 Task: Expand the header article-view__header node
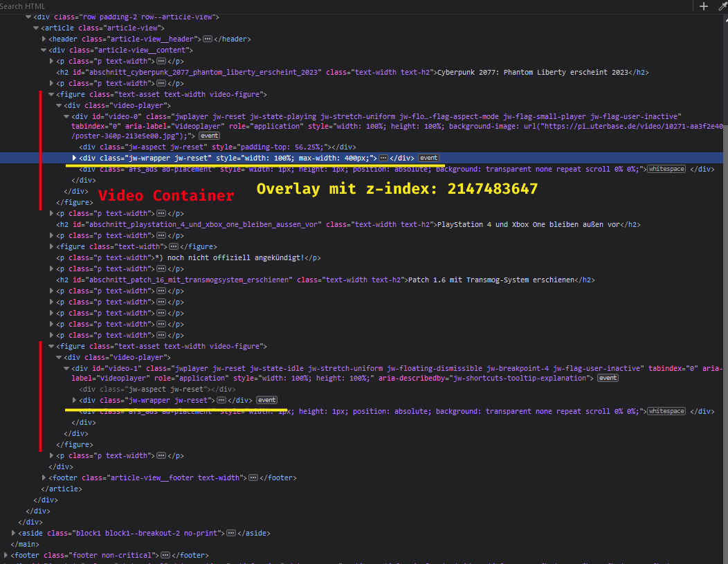tap(44, 39)
